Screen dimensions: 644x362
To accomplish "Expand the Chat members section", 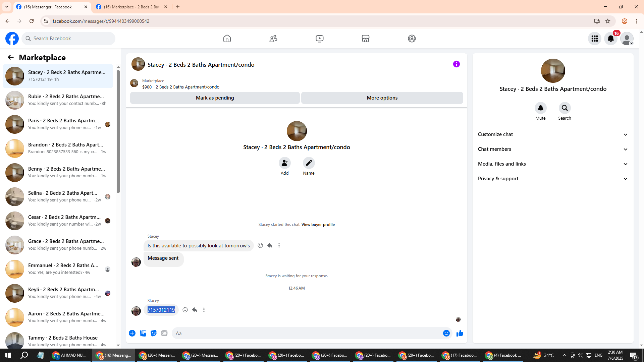I will point(552,149).
